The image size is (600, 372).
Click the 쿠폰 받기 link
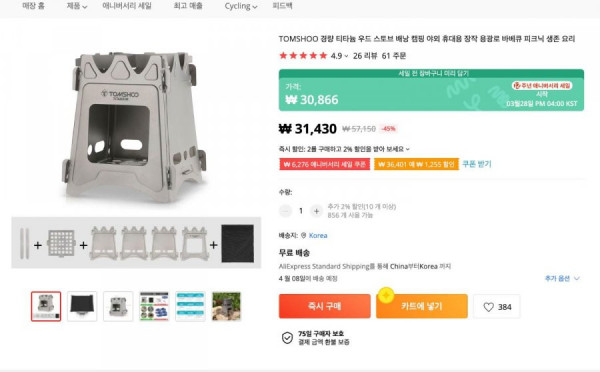pos(476,164)
